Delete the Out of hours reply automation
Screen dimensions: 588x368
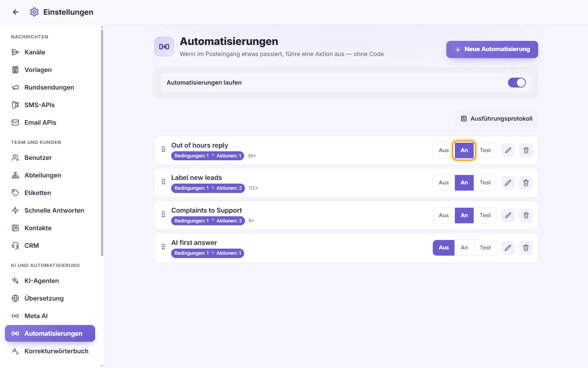coord(526,150)
